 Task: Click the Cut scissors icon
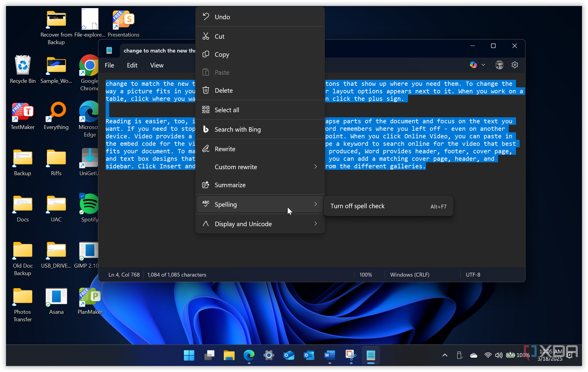click(206, 36)
